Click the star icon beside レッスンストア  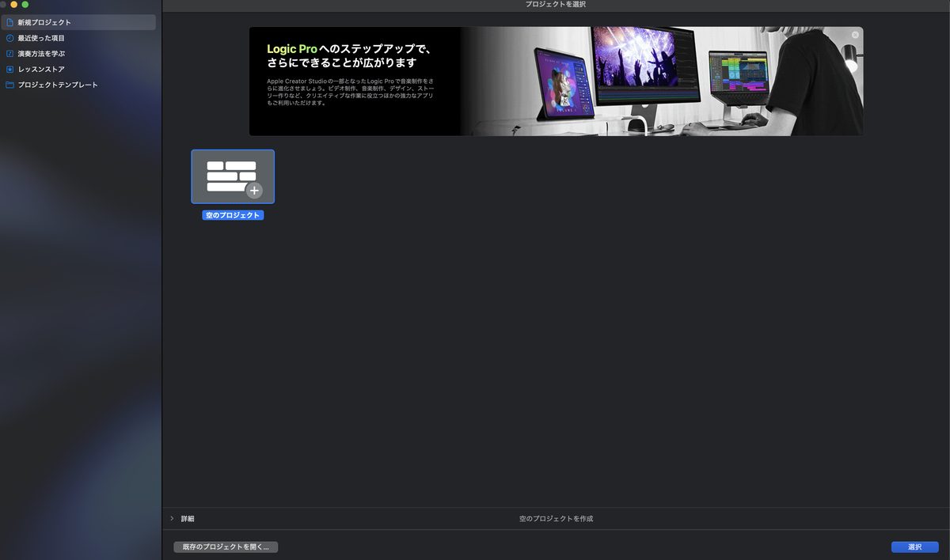9,69
